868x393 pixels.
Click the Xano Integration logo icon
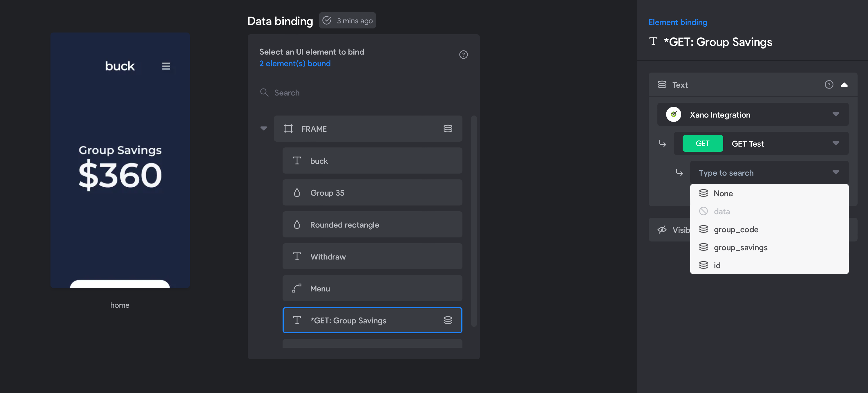click(x=674, y=115)
